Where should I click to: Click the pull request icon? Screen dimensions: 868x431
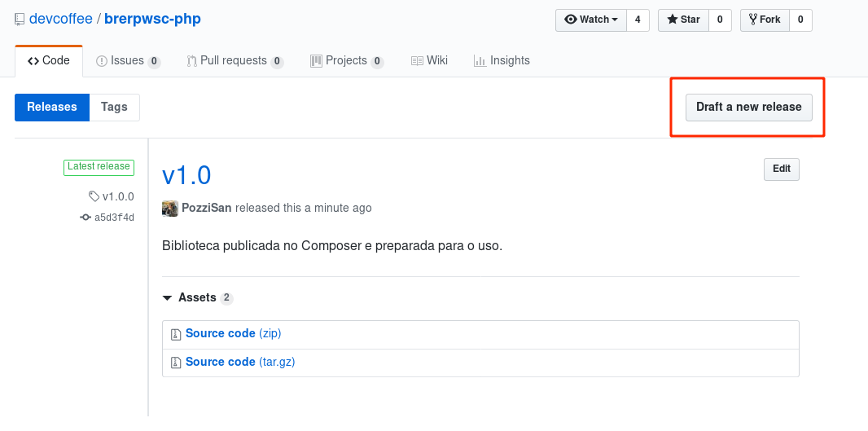click(x=191, y=61)
